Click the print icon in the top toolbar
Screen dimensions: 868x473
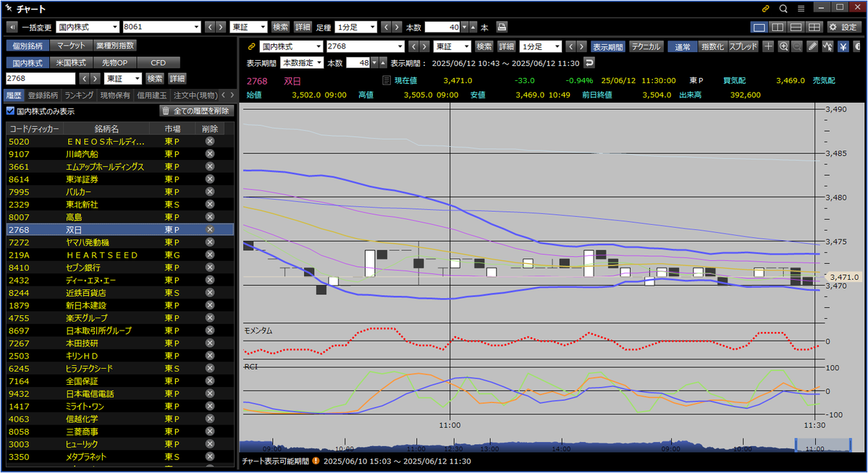(x=502, y=27)
